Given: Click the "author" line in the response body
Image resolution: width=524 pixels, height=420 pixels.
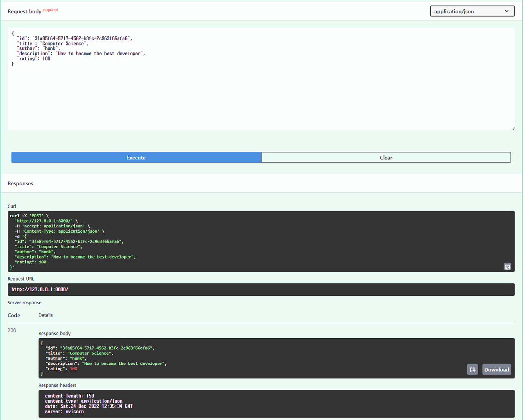Looking at the screenshot, I should (x=66, y=359).
